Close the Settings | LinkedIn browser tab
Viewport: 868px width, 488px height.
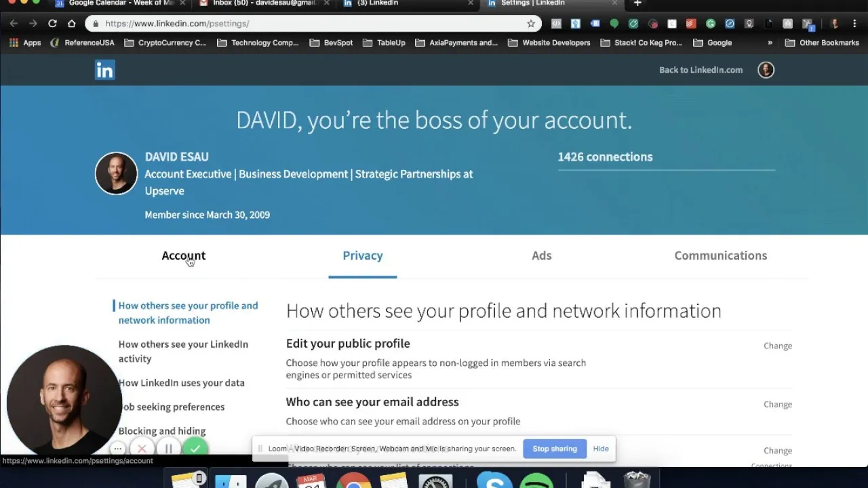pos(614,3)
